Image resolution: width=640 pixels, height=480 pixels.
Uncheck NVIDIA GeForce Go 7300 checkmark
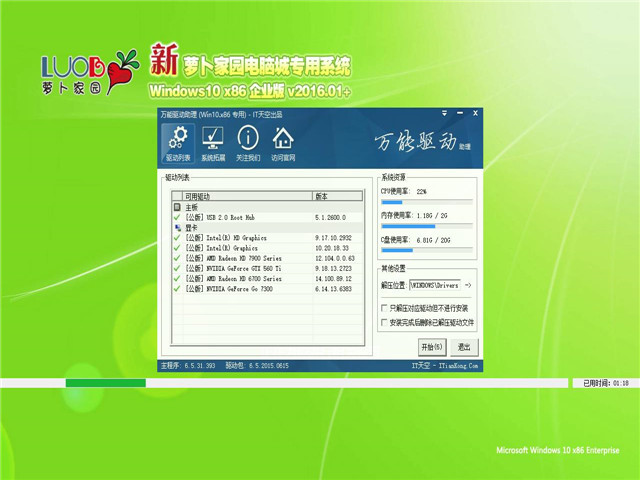pyautogui.click(x=177, y=289)
